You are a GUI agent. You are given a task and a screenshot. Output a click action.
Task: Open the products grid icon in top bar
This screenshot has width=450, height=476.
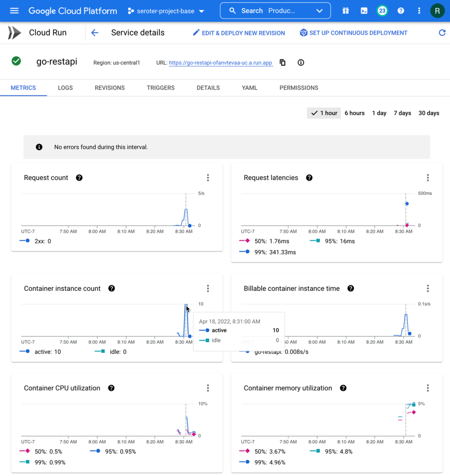pos(345,11)
